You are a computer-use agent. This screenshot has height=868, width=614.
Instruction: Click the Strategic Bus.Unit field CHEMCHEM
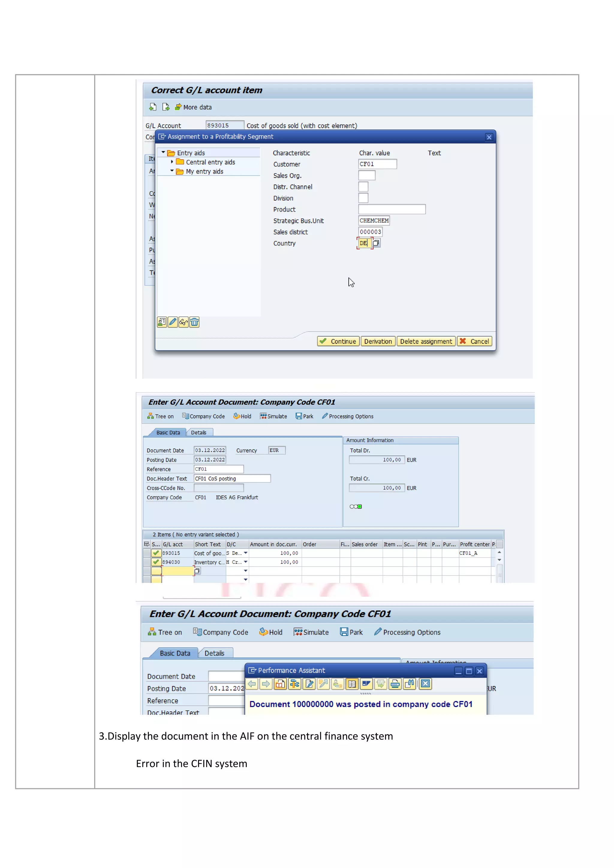pyautogui.click(x=374, y=221)
